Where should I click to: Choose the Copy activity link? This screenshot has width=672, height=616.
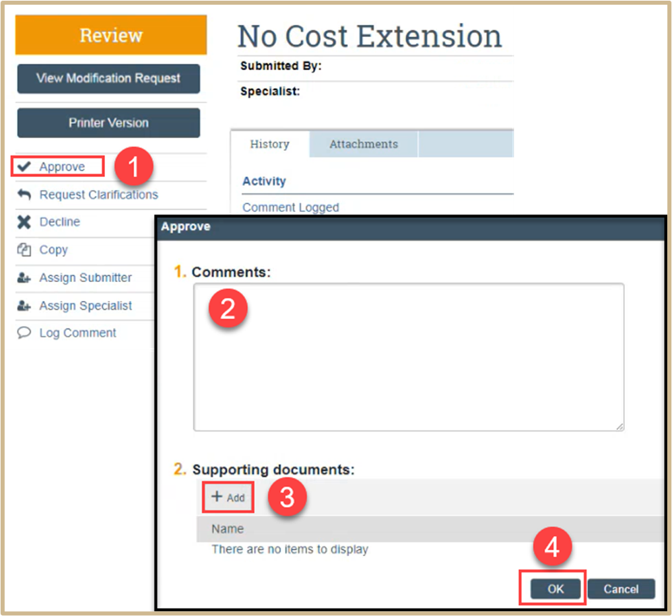(x=54, y=250)
